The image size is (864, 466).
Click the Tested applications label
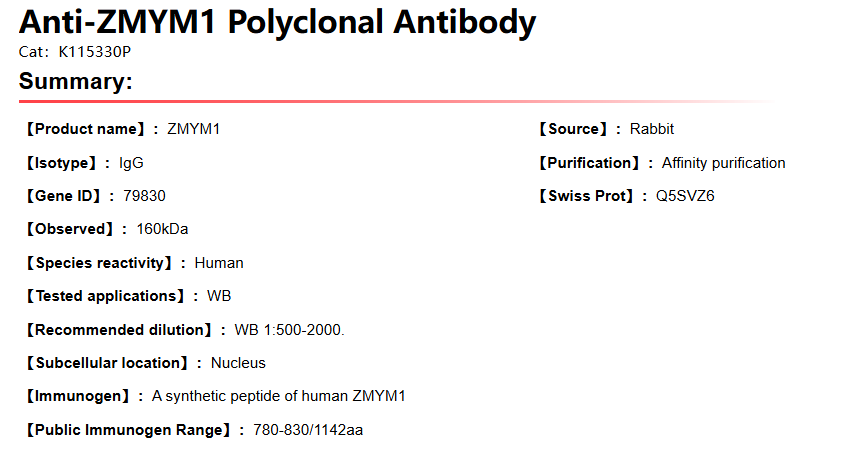pyautogui.click(x=105, y=296)
